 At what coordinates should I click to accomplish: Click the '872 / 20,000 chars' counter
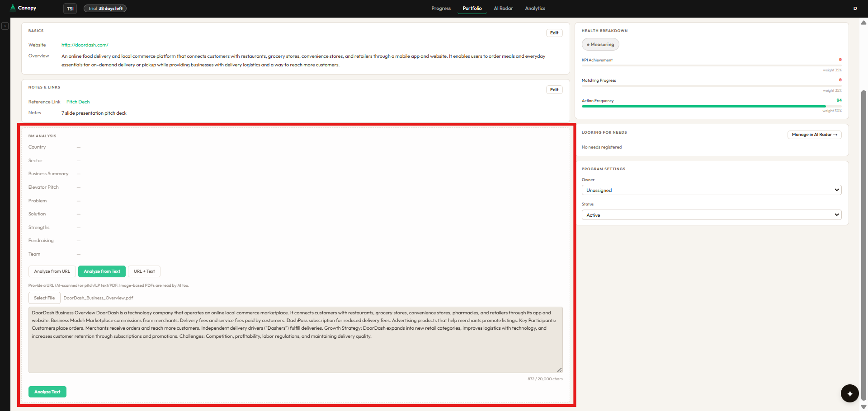(545, 379)
